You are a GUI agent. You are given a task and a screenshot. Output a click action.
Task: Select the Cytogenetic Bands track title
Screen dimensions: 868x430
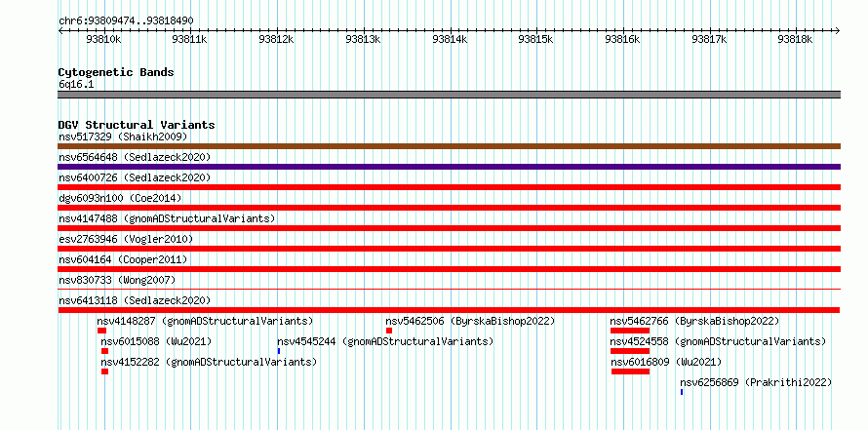click(x=116, y=72)
